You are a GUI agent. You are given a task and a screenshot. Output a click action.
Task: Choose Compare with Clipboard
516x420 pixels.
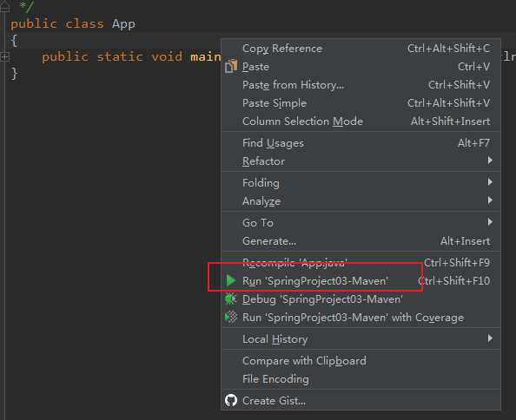(361, 360)
